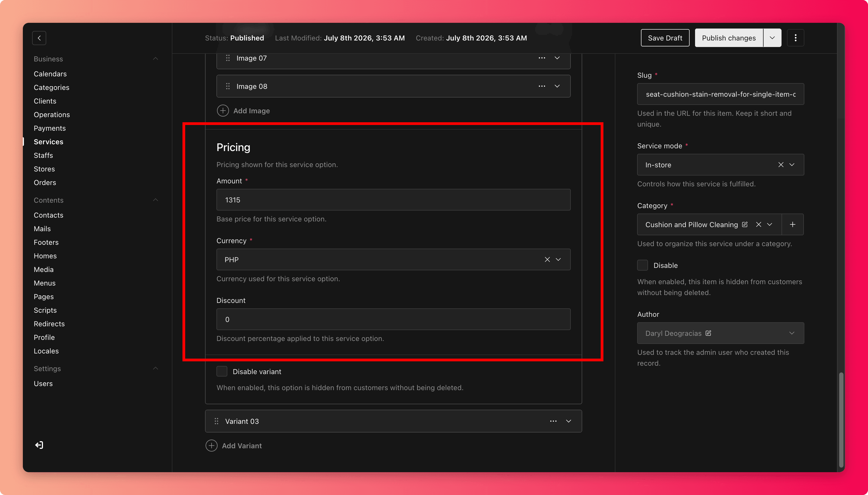Grab the drag handle for Image 08
Viewport: 868px width, 495px height.
tap(228, 86)
